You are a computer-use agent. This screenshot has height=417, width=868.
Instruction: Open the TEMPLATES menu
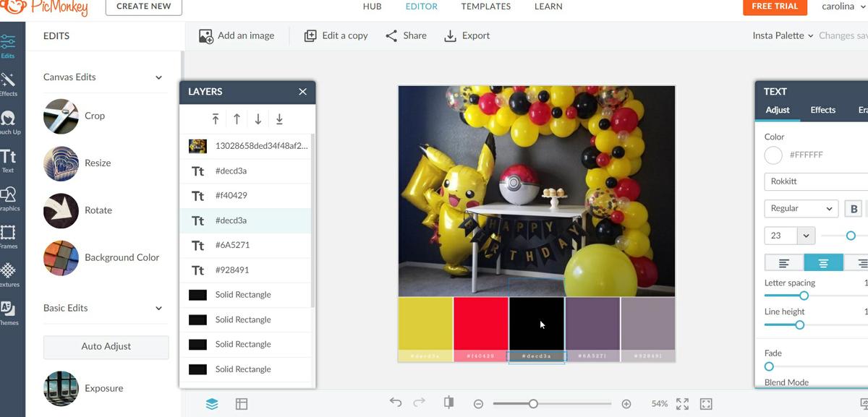pos(485,7)
